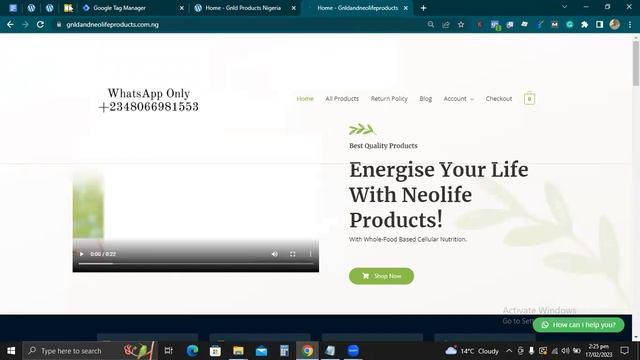Open the Windows Start menu
Screen dimensions: 640x360
point(11,351)
